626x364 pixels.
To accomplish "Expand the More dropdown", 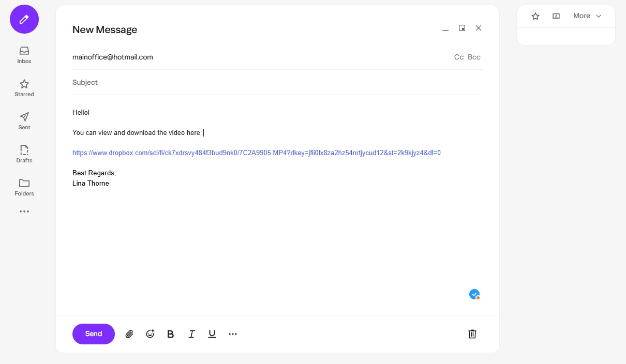I will tap(587, 16).
